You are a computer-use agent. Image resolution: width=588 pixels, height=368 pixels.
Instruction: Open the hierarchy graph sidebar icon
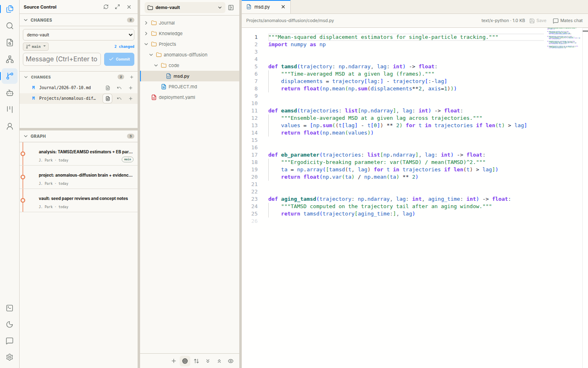tap(10, 59)
